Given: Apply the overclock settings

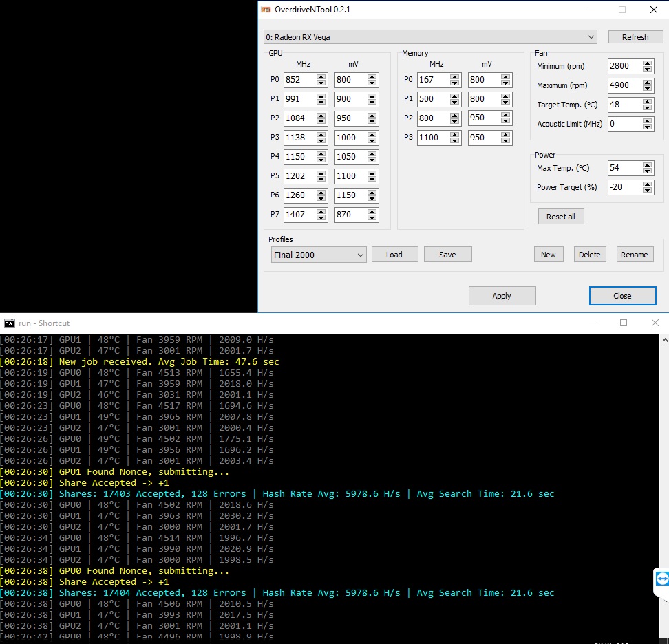Looking at the screenshot, I should click(x=502, y=296).
